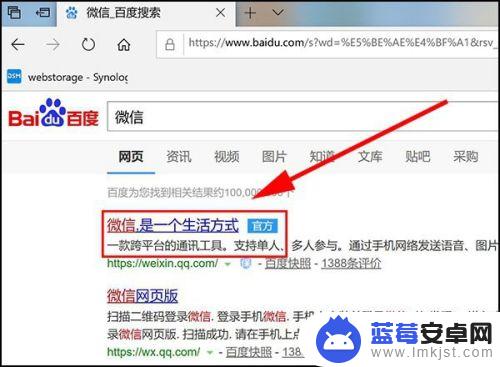Go to the home page icon
This screenshot has width=500, height=367.
[124, 44]
